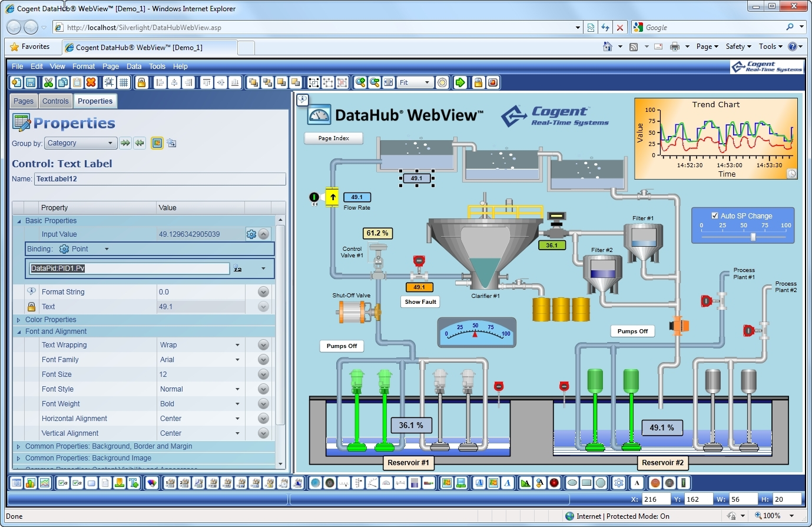The image size is (812, 527).
Task: Click the Save icon in the toolbar
Action: pos(31,82)
